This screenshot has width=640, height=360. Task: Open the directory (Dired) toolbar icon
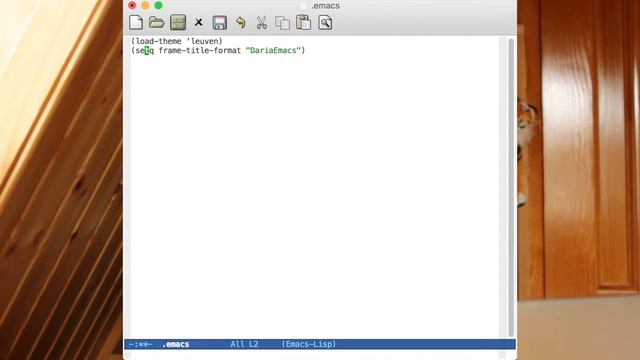pyautogui.click(x=178, y=22)
